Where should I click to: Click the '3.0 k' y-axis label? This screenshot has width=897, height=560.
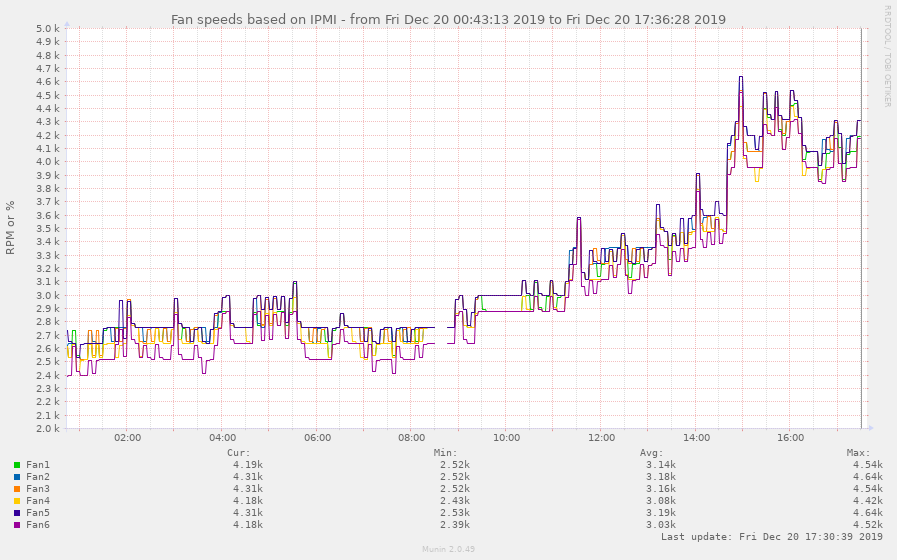[48, 296]
